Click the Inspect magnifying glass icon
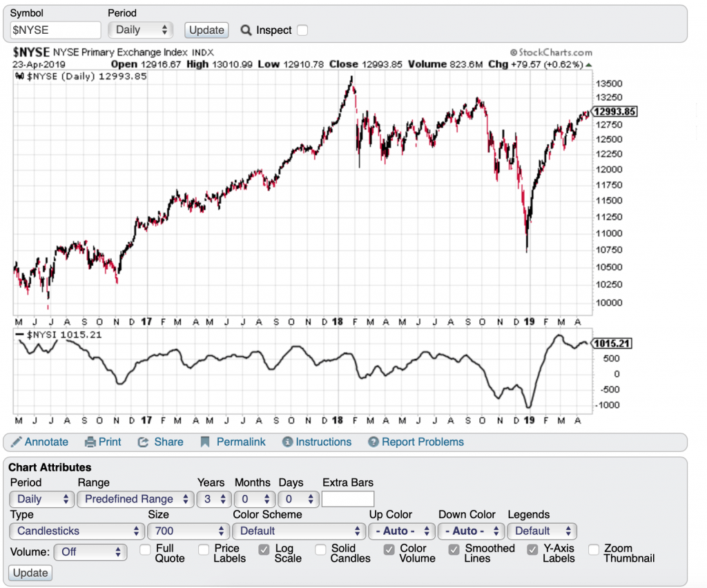The height and width of the screenshot is (588, 707). (246, 30)
